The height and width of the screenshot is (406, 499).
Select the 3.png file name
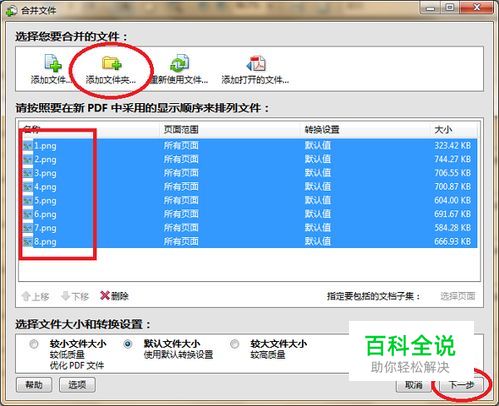coord(45,173)
